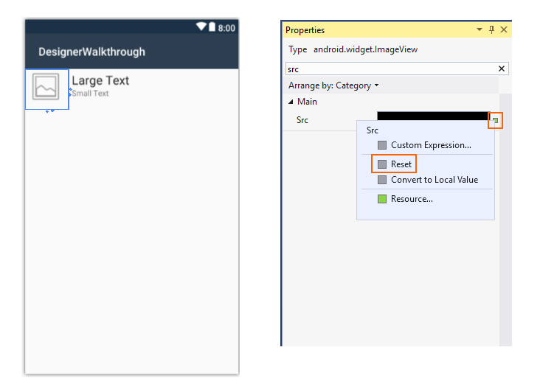
Task: Click the gray icon beside Reset
Action: 382,164
